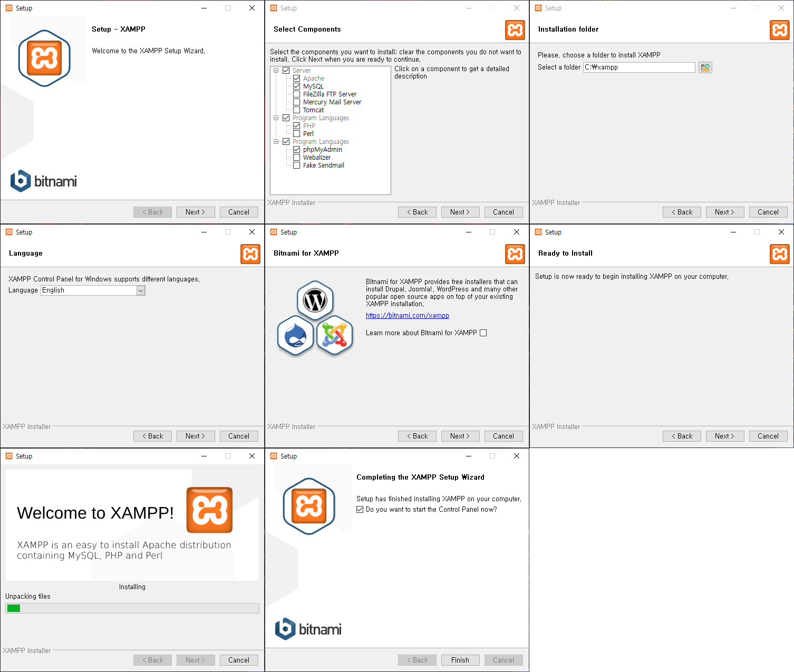Click Back in the Language window
The width and height of the screenshot is (794, 672).
click(152, 436)
